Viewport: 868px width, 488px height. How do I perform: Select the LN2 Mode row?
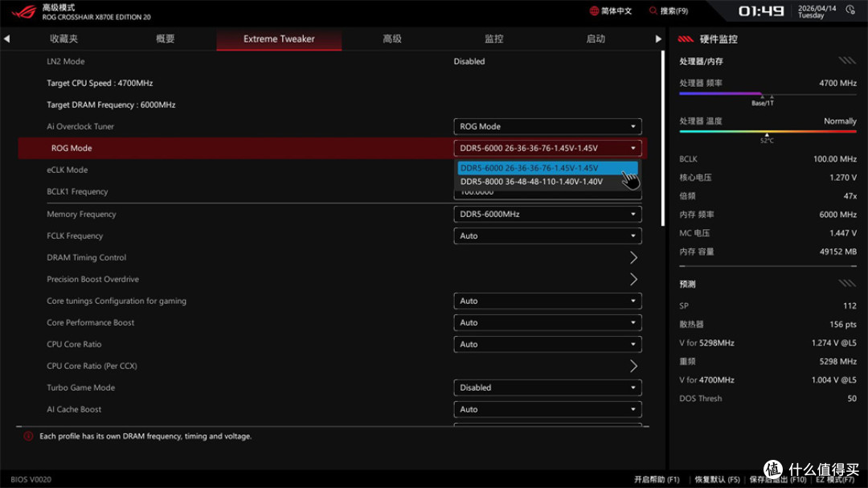click(x=332, y=61)
